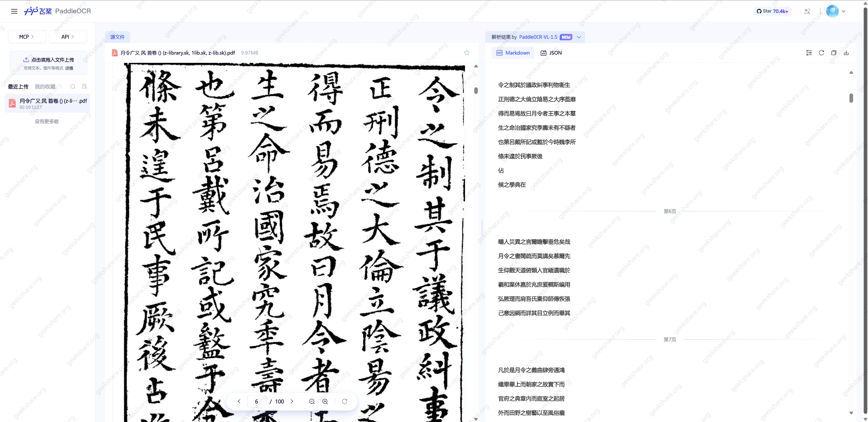This screenshot has height=422, width=868.
Task: Click the text line 月令之書闊疏而莫講矣慕爾先
Action: [534, 256]
